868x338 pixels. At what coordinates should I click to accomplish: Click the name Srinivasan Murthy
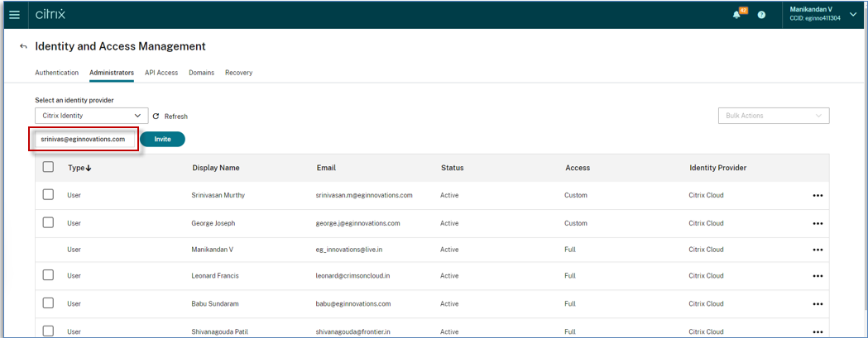click(218, 195)
